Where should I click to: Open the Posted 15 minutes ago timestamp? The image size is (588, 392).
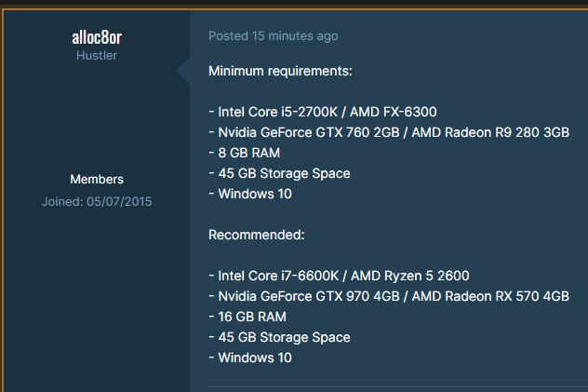coord(273,36)
